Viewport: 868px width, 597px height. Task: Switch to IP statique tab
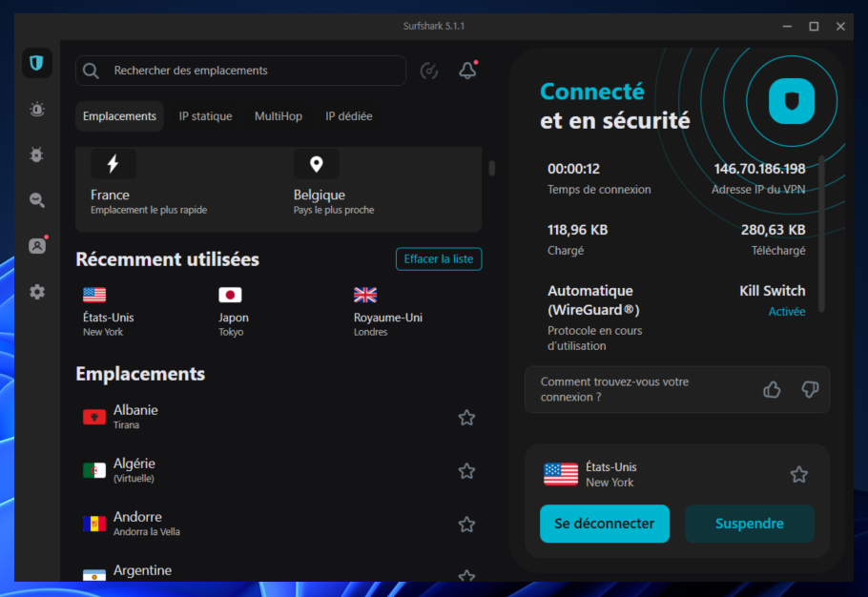pos(205,116)
